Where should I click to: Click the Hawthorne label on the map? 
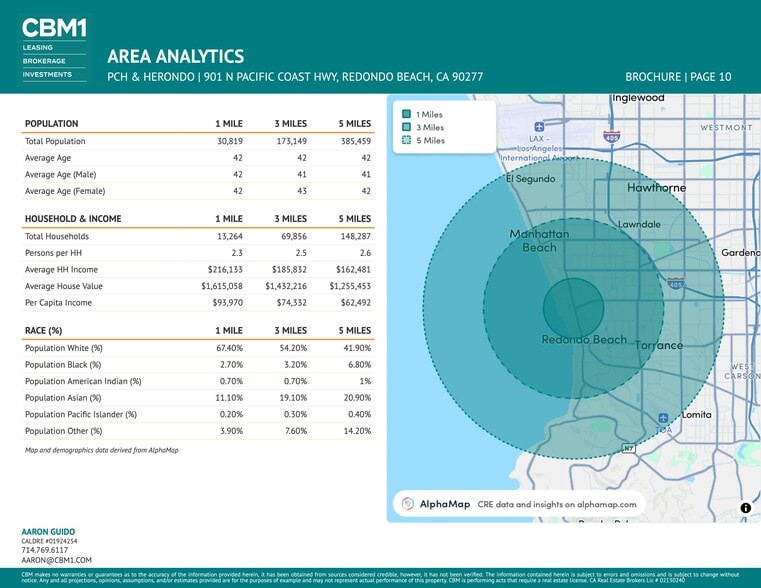pyautogui.click(x=657, y=188)
